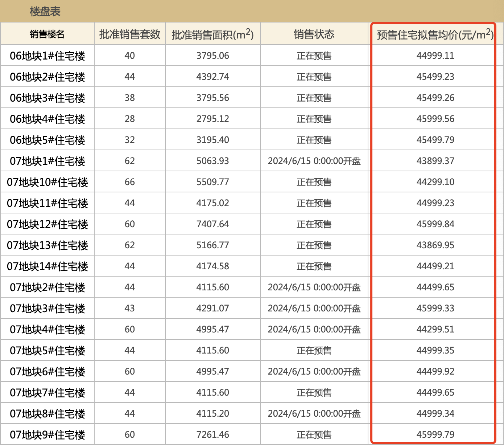This screenshot has height=445, width=504.
Task: Select 07地块10#住宅楼 building name
Action: click(47, 182)
